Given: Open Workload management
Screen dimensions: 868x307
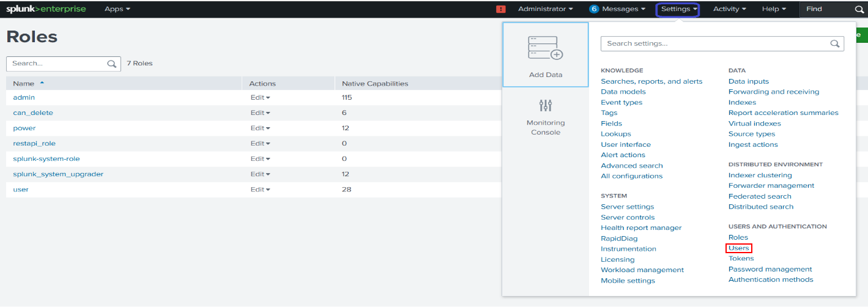Looking at the screenshot, I should coord(642,270).
